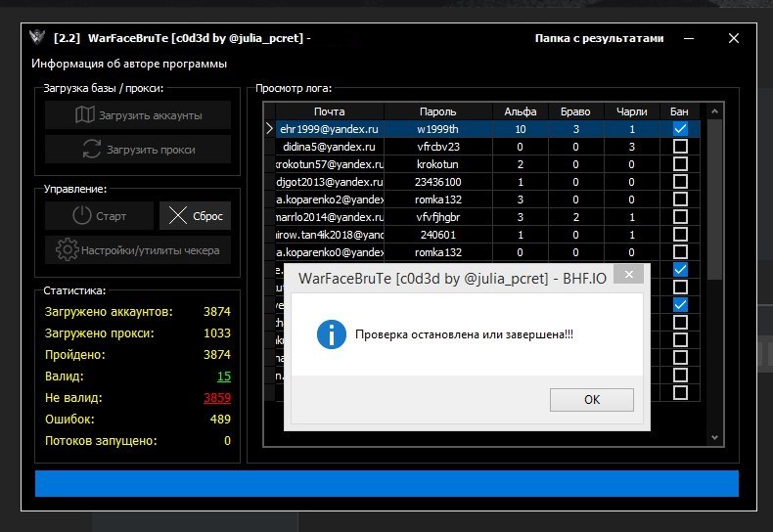Click the Чарли cell showing 3
773x532 pixels.
pyautogui.click(x=631, y=147)
